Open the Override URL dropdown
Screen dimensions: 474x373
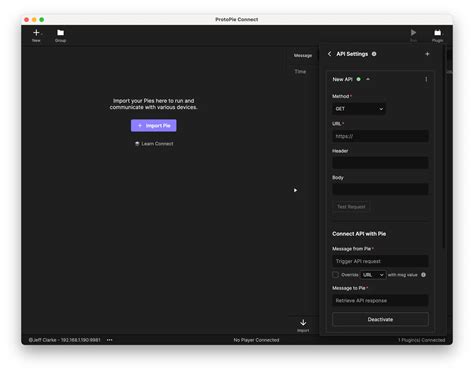pyautogui.click(x=373, y=275)
